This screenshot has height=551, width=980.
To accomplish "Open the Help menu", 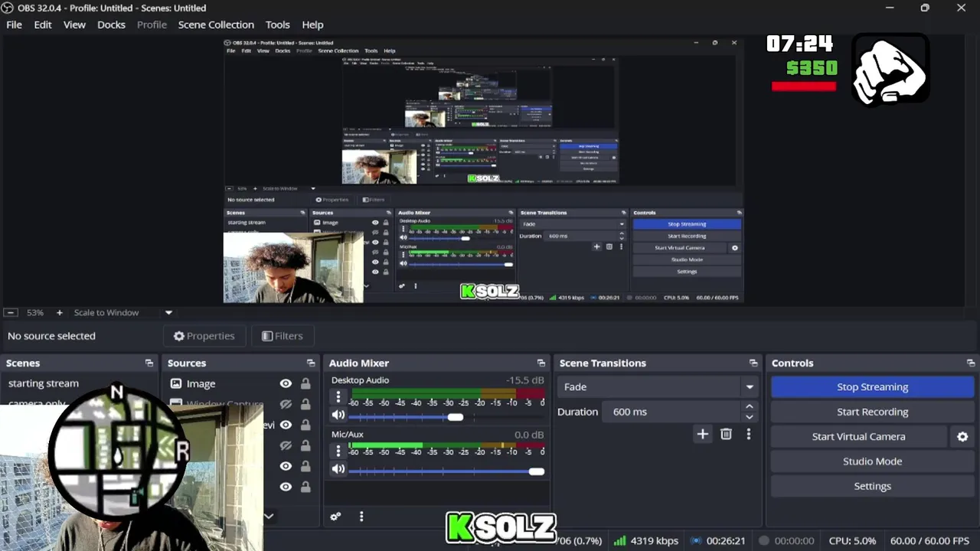I will (x=312, y=24).
